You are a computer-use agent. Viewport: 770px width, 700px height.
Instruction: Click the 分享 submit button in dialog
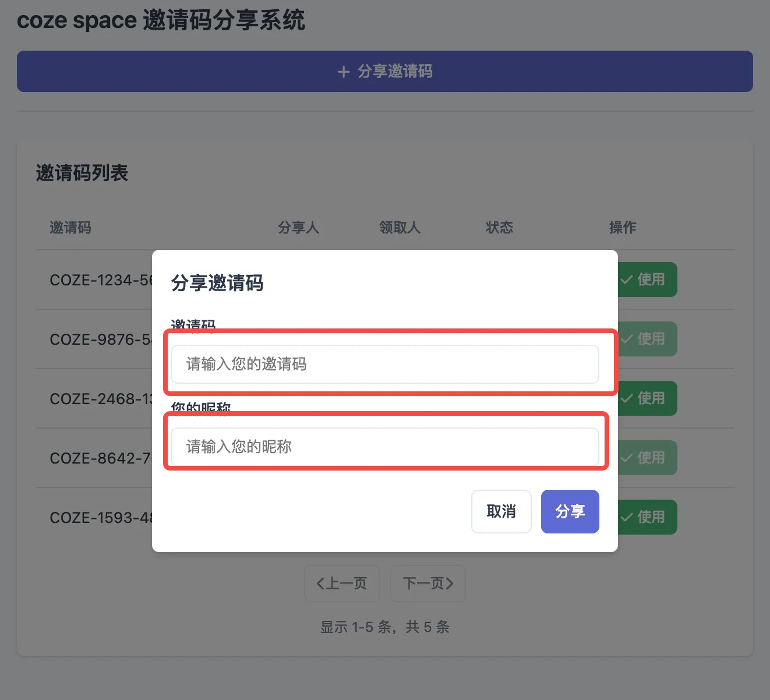tap(570, 511)
